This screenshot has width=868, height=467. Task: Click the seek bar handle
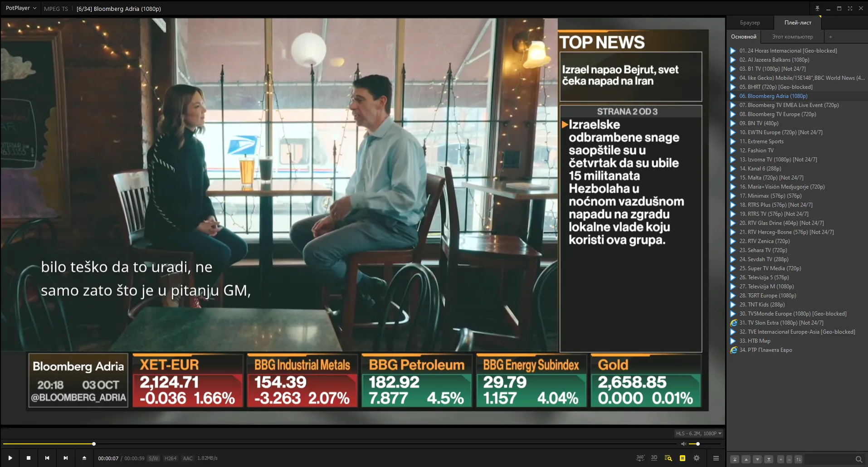point(94,444)
